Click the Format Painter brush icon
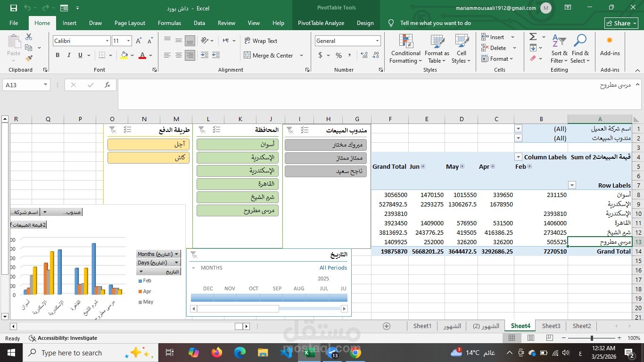This screenshot has height=362, width=644. pos(29,59)
